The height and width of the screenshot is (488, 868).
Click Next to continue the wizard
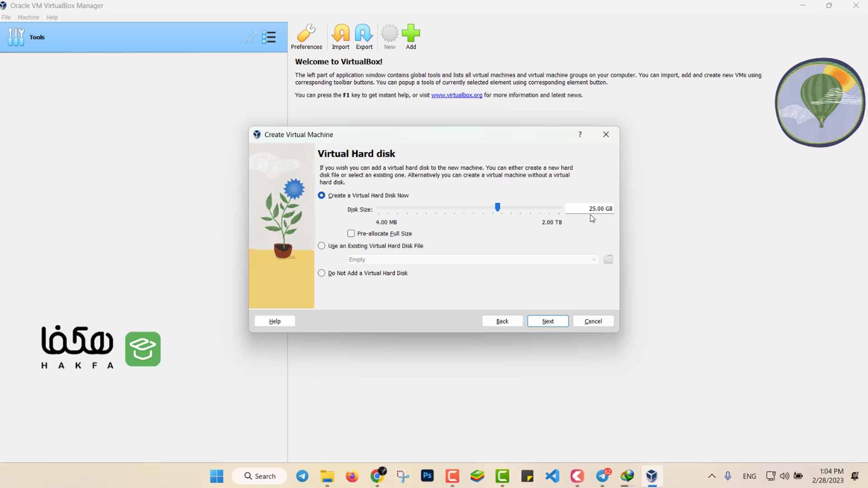coord(548,321)
